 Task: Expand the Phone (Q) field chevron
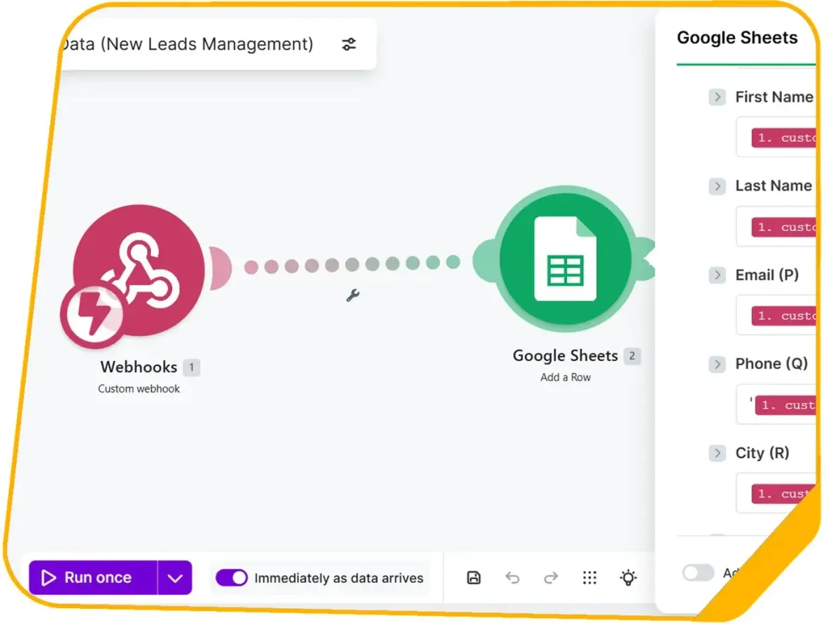(x=717, y=364)
